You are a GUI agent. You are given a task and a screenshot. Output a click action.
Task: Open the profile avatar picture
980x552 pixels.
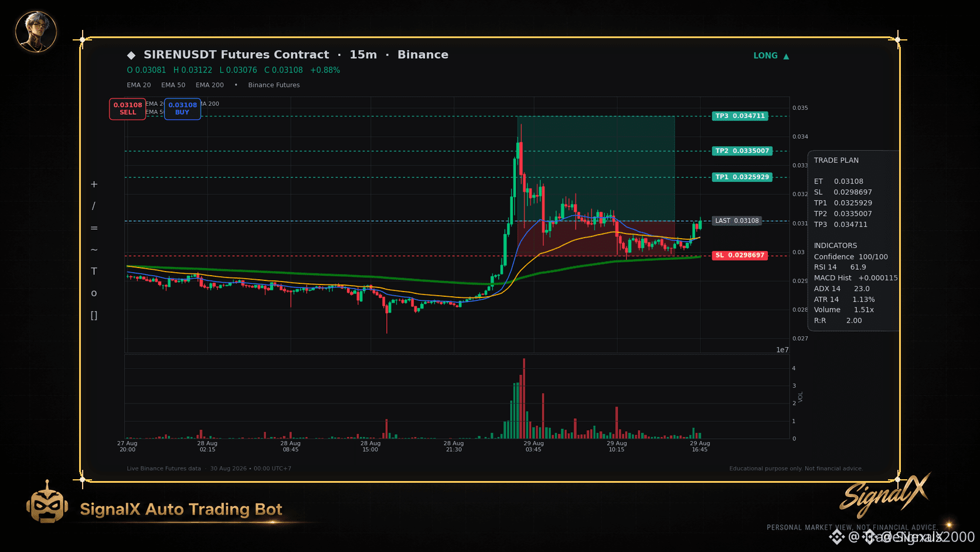click(36, 32)
